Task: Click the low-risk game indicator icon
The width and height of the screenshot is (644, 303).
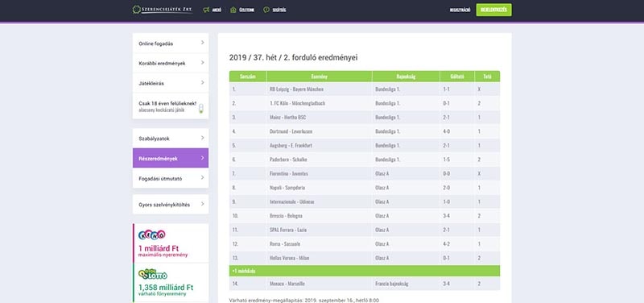Action: click(200, 109)
